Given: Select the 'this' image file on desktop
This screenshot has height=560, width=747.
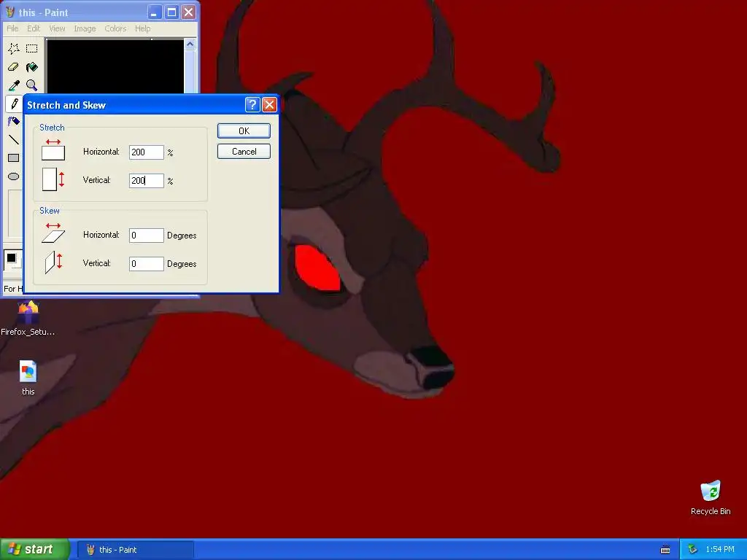Looking at the screenshot, I should pos(28,378).
